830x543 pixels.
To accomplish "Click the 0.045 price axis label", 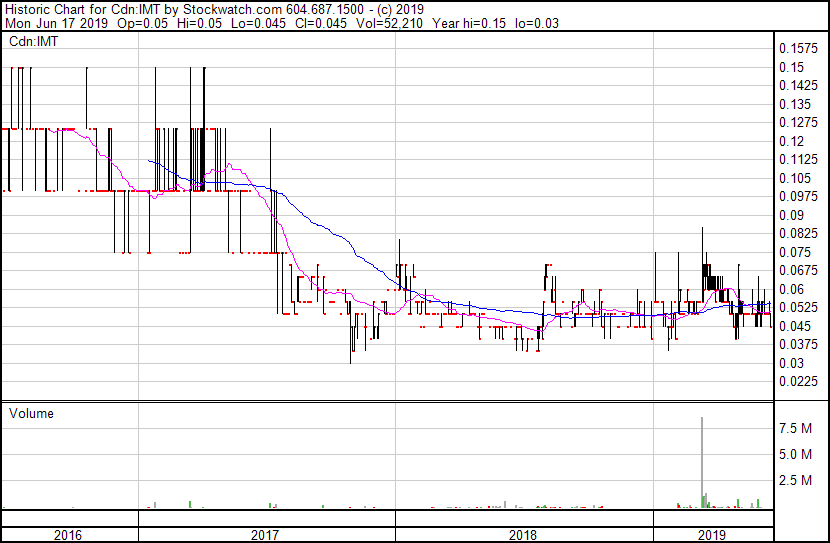I will (795, 326).
